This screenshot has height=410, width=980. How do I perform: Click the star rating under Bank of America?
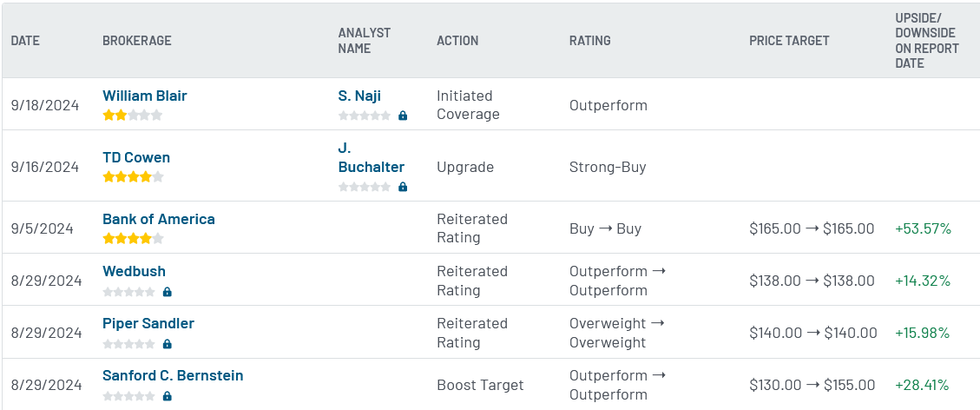click(133, 238)
